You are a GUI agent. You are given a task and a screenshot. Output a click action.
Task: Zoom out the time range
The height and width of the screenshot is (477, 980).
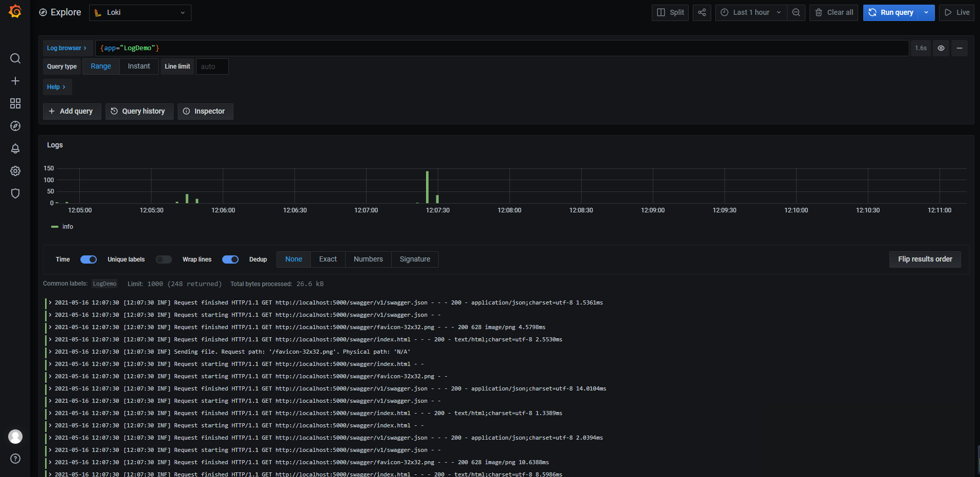coord(796,12)
